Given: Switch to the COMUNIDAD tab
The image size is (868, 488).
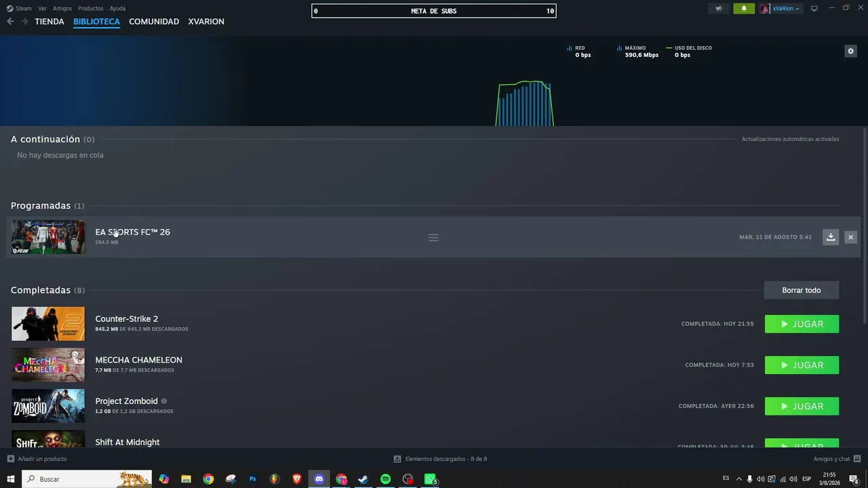Looking at the screenshot, I should point(154,22).
